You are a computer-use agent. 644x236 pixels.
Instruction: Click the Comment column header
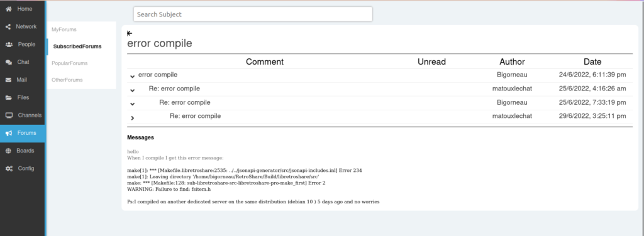pos(265,62)
